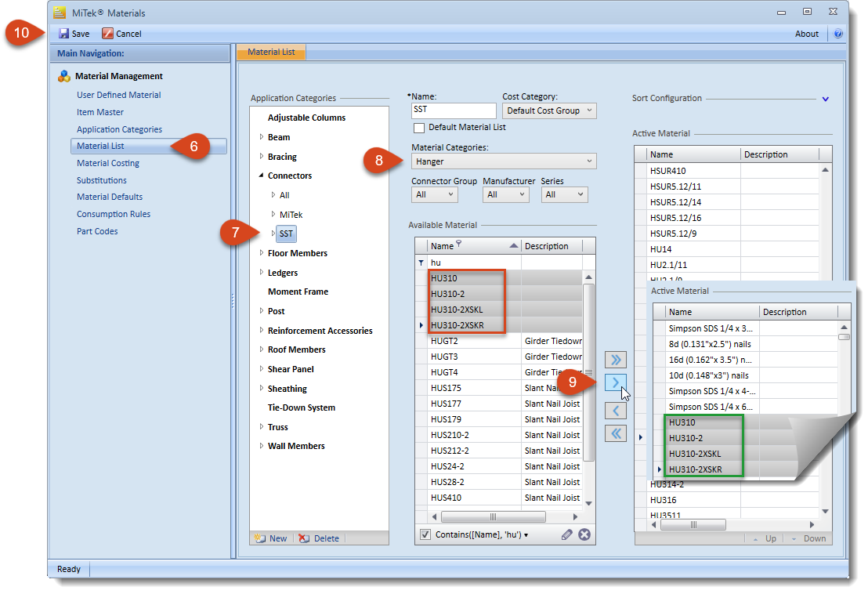This screenshot has height=594, width=868.
Task: Click Available Material Description column header
Action: point(552,246)
